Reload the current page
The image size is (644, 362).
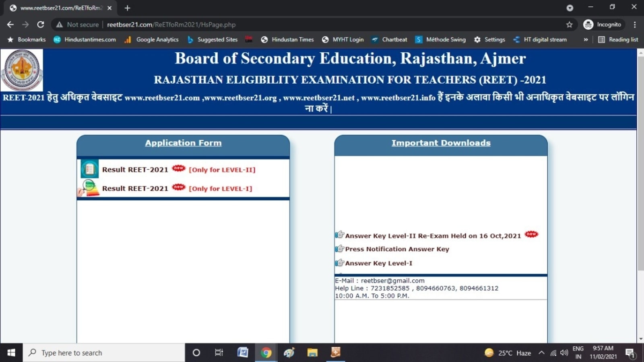40,25
